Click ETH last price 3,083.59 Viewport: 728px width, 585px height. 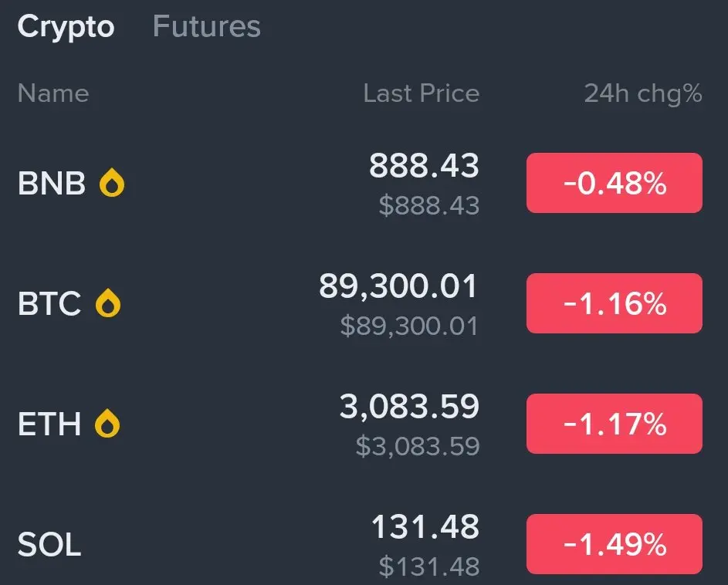(409, 407)
